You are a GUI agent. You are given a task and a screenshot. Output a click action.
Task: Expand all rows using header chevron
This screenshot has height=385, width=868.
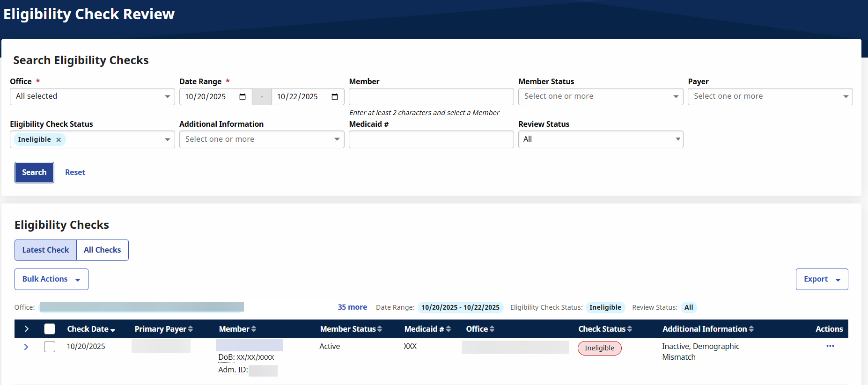click(27, 329)
